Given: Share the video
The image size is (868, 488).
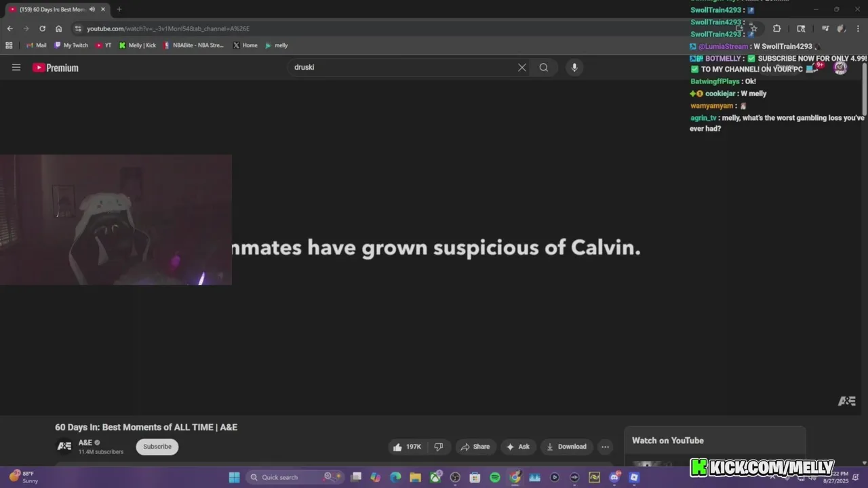Looking at the screenshot, I should tap(475, 447).
